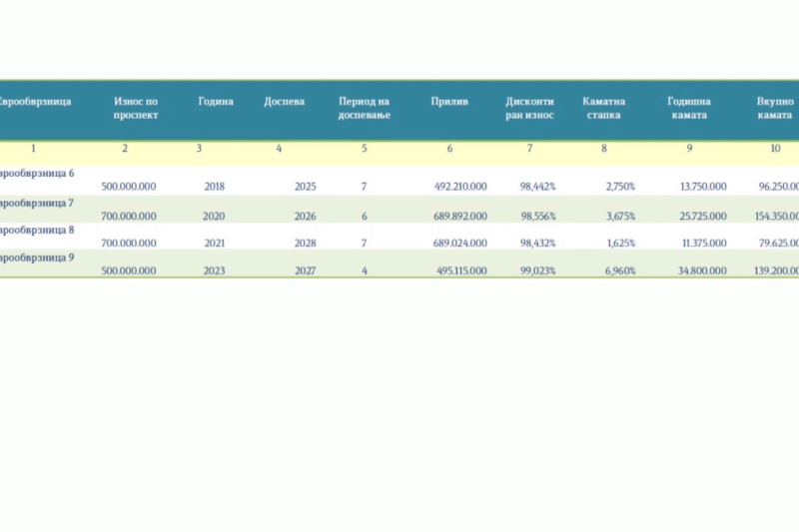Click the 'Годишна камата' column header
Screen dimensions: 799x532
click(689, 108)
